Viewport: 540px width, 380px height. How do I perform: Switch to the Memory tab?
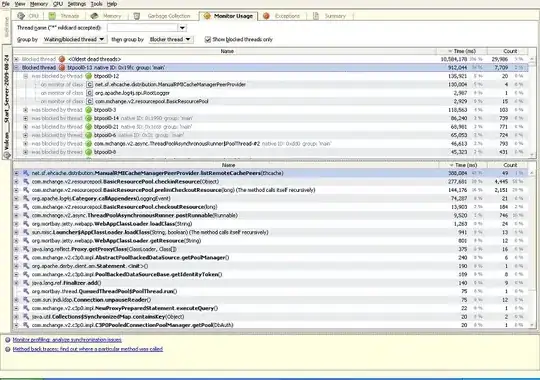click(106, 16)
